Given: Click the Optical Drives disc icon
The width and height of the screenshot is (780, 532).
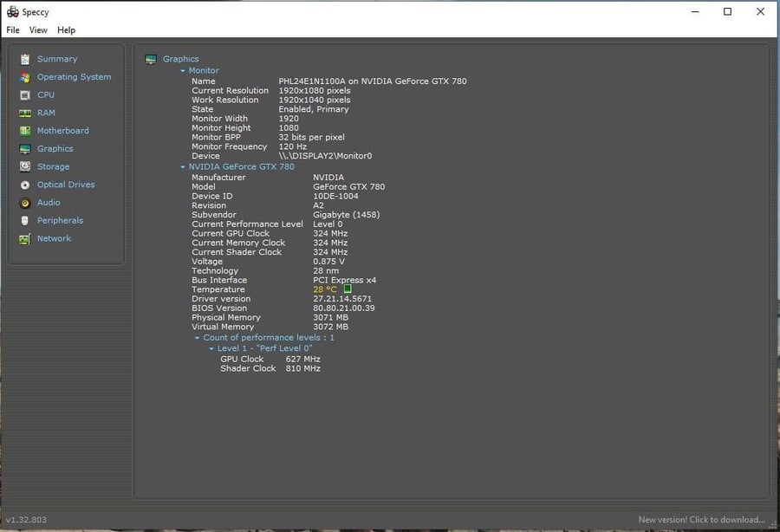Looking at the screenshot, I should 25,185.
